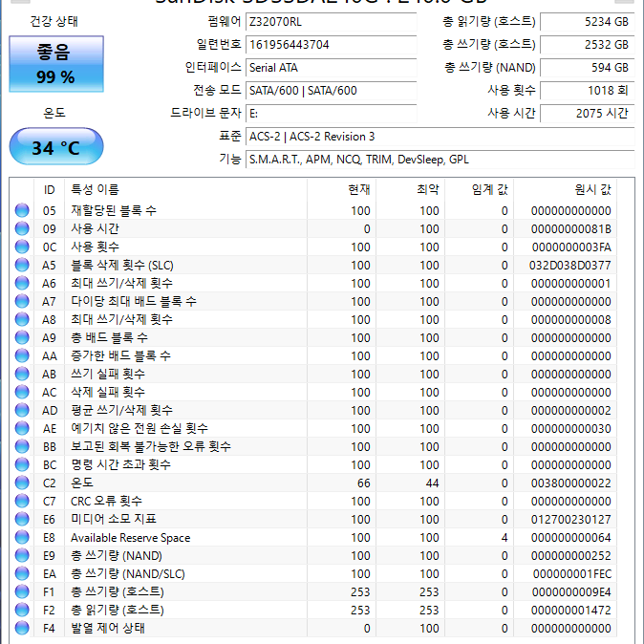Select the row named CRC 오류 횟수
Screen dimensions: 644x644
[x=314, y=501]
